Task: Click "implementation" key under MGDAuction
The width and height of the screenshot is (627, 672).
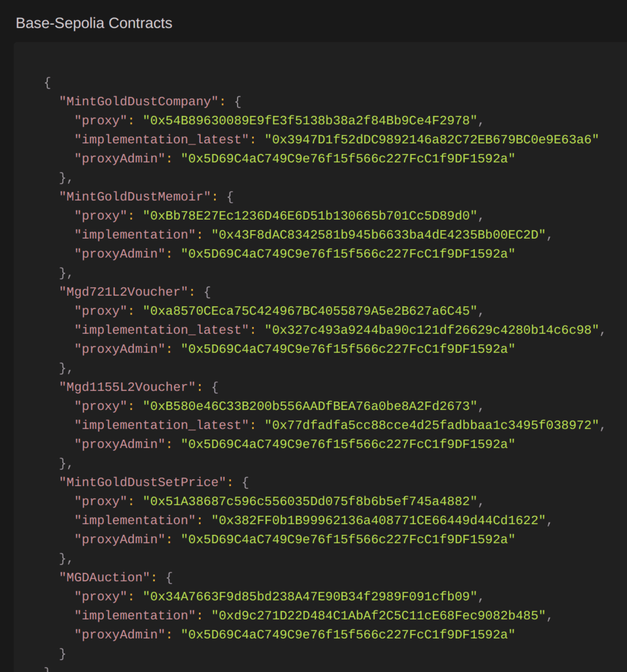Action: click(x=135, y=616)
